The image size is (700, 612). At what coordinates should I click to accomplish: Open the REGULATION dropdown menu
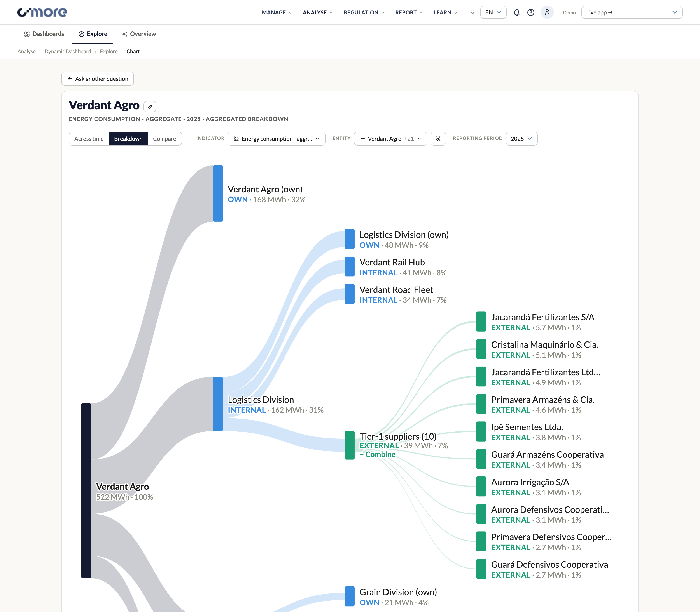(364, 12)
